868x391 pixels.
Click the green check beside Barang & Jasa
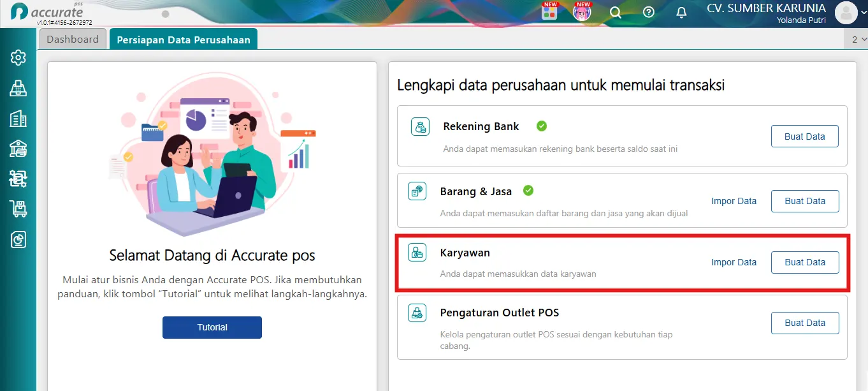coord(528,190)
